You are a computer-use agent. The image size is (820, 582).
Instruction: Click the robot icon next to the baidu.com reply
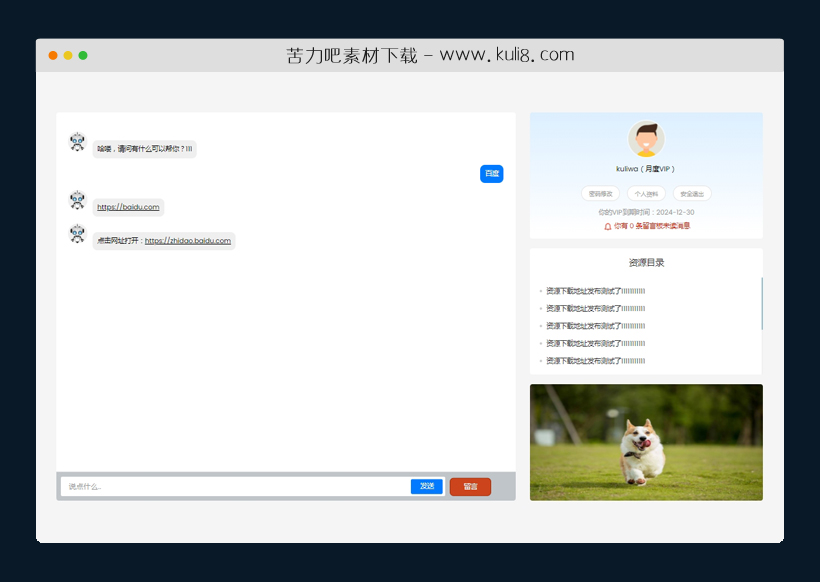[x=77, y=200]
